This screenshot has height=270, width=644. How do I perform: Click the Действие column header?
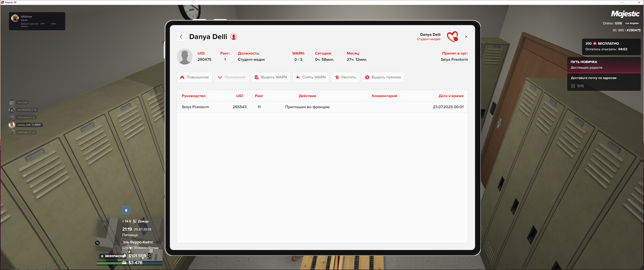307,96
